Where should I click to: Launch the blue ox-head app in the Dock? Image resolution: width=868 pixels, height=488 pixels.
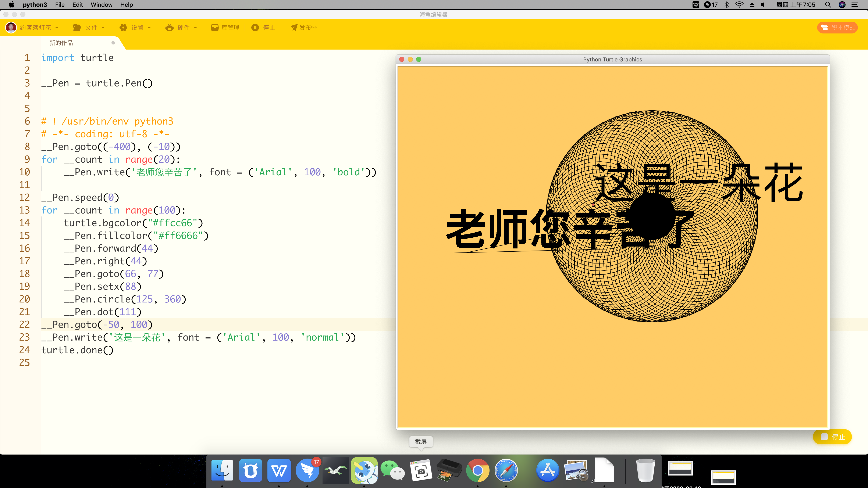(250, 470)
